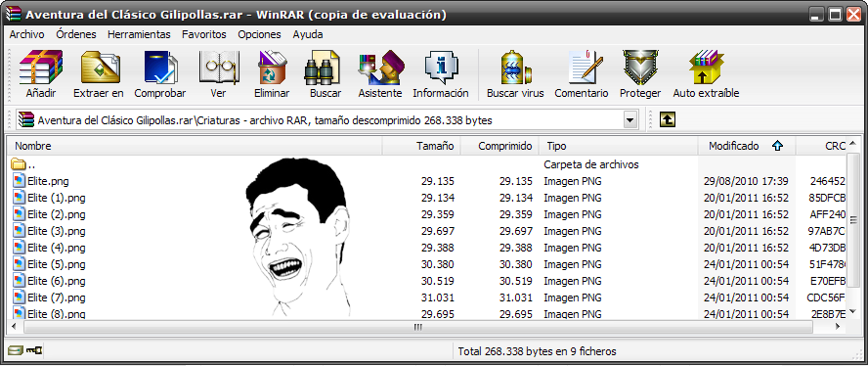Screen dimensions: 868x366
Task: Click the size value 29.135 of Elite.png
Action: (x=438, y=181)
